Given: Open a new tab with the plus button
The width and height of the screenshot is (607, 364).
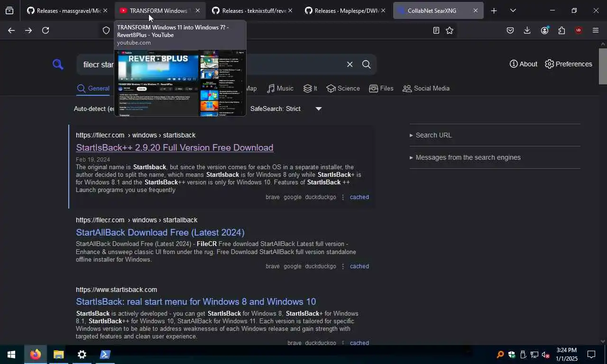Looking at the screenshot, I should pos(494,10).
